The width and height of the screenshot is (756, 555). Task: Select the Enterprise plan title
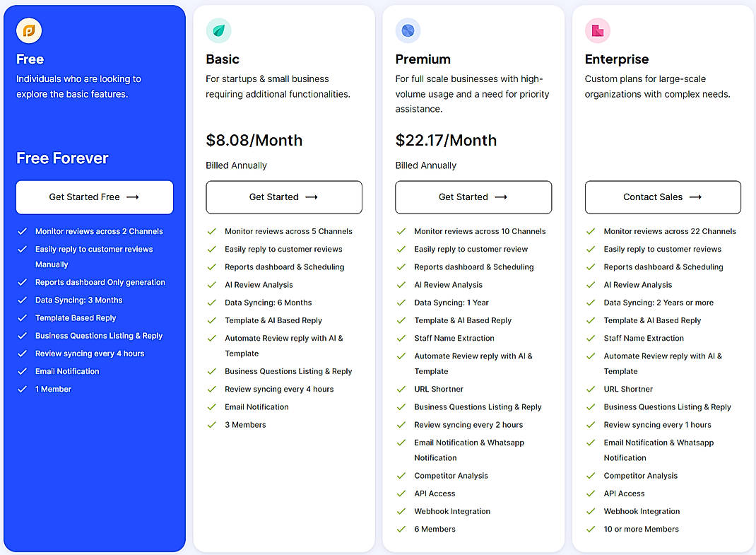click(617, 59)
